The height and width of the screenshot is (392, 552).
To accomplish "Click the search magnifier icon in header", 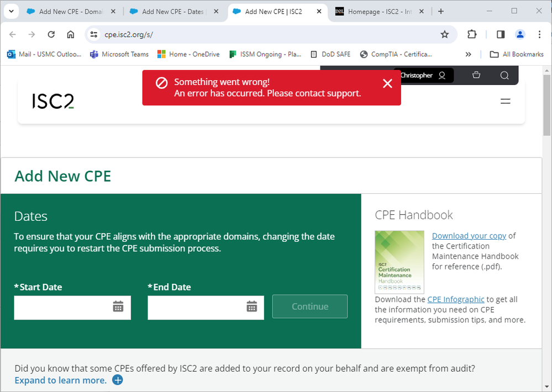I will pyautogui.click(x=504, y=76).
